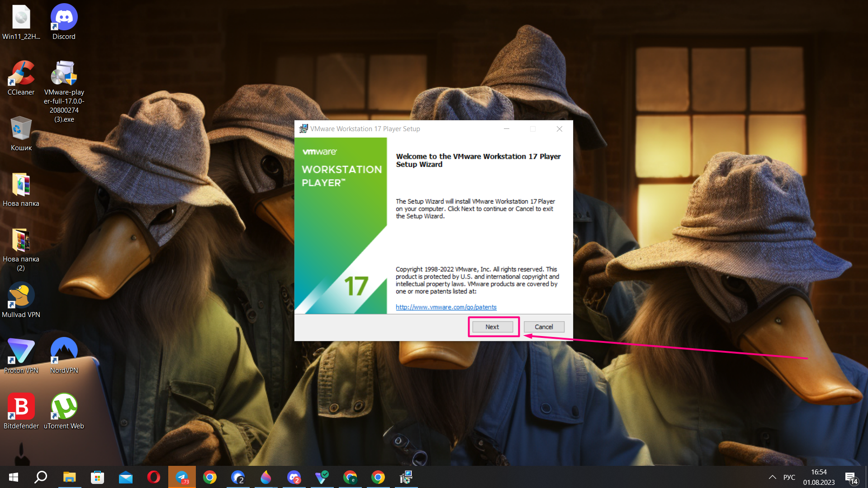Select the first Нова папка folder
The width and height of the screenshot is (868, 488).
point(21,190)
